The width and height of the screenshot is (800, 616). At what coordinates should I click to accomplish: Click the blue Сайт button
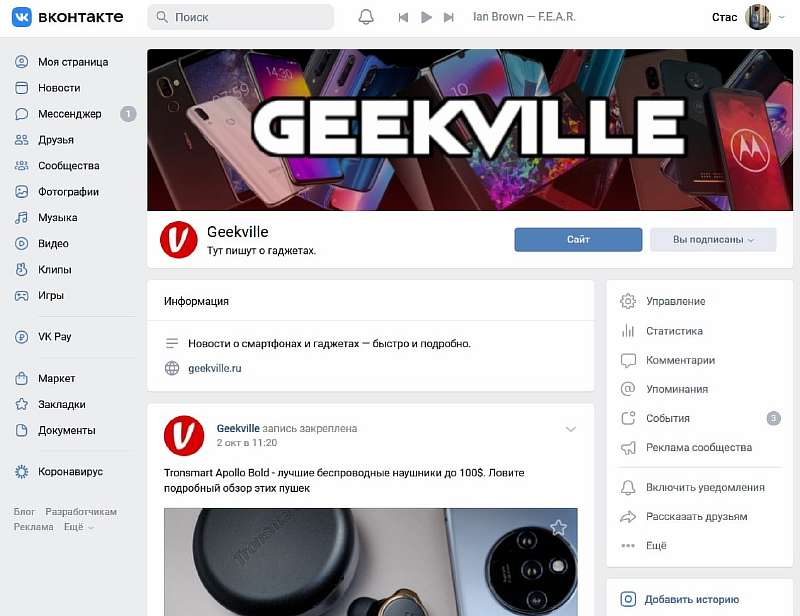click(x=578, y=239)
